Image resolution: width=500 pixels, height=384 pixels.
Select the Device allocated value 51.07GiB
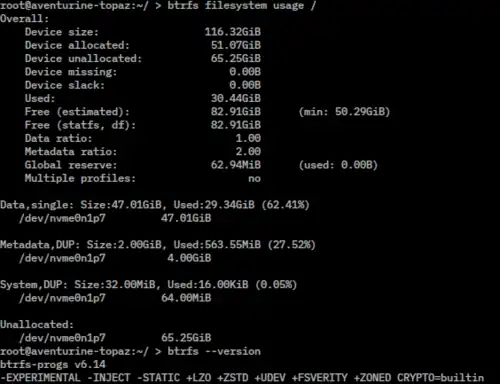(236, 45)
